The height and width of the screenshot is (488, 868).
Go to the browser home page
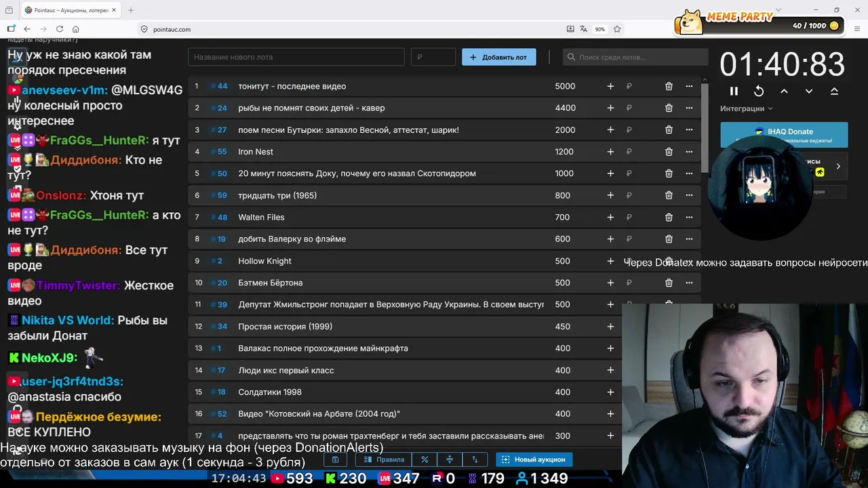click(x=76, y=29)
